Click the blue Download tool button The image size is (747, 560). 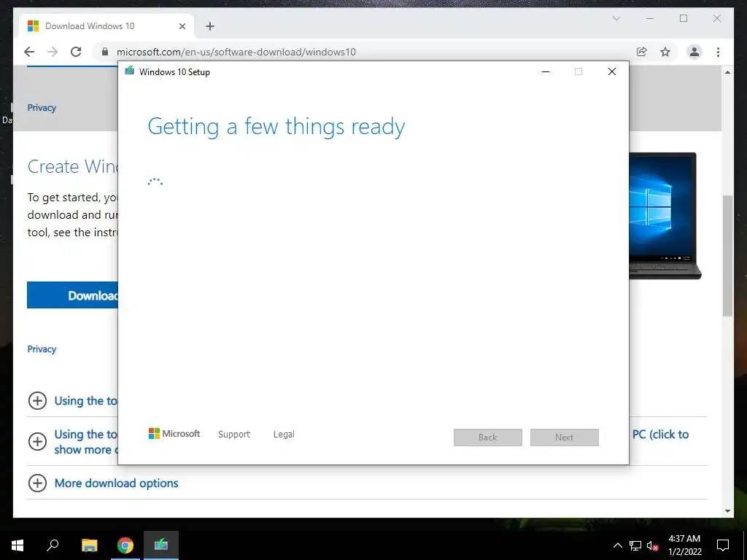72,295
